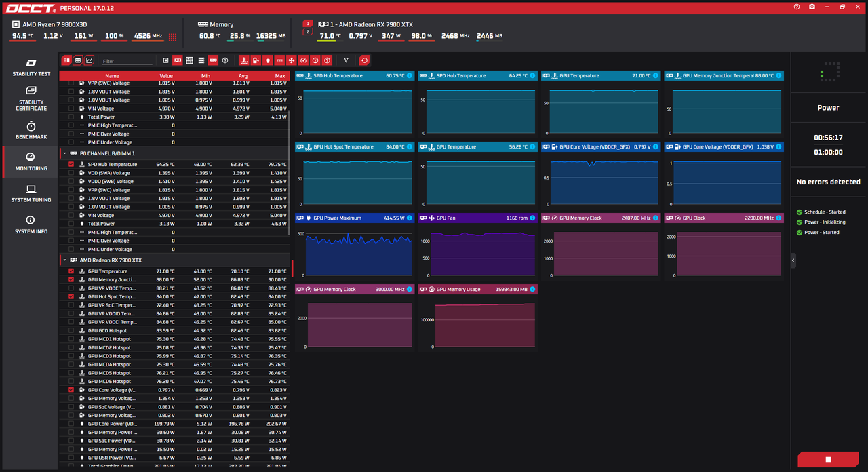Image resolution: width=868 pixels, height=472 pixels.
Task: Toggle the memory sensors filter icon
Action: [213, 60]
